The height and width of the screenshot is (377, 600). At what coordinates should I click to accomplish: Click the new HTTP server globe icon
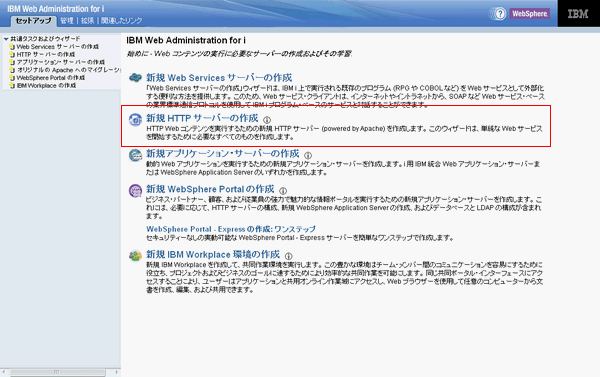135,119
